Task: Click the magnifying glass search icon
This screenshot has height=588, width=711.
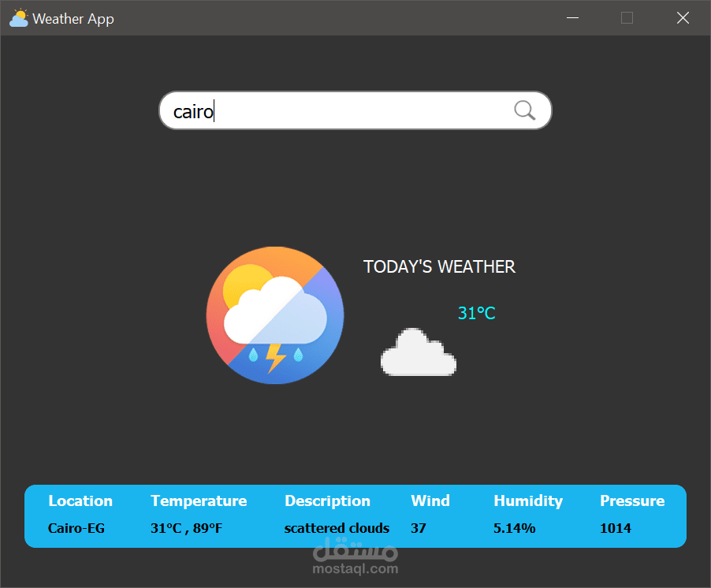Action: point(525,110)
